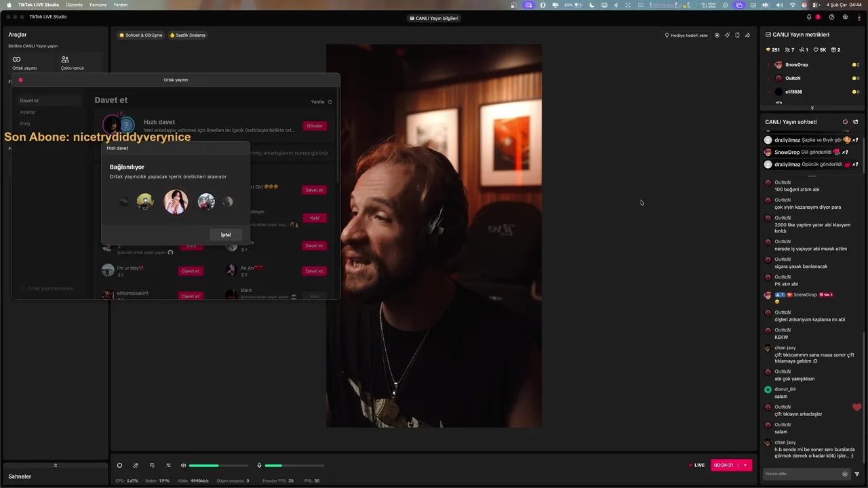The width and height of the screenshot is (868, 488).
Task: Click Davet et for I'm ur bby
Action: click(191, 271)
